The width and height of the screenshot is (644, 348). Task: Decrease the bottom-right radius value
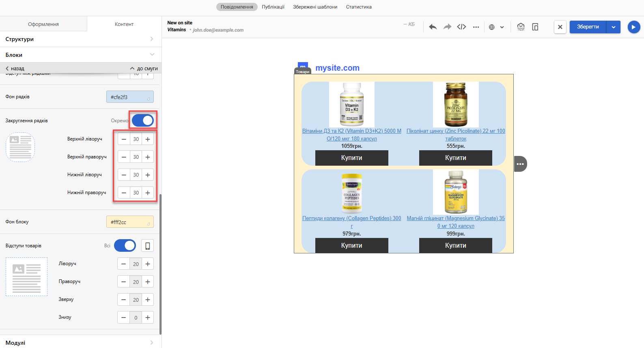coord(124,193)
